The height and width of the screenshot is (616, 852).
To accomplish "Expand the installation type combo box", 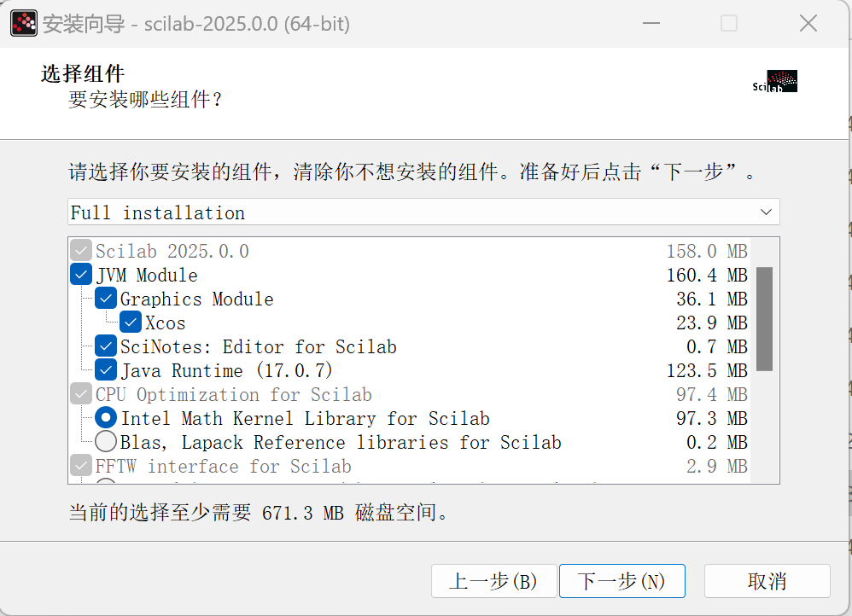I will click(x=424, y=212).
